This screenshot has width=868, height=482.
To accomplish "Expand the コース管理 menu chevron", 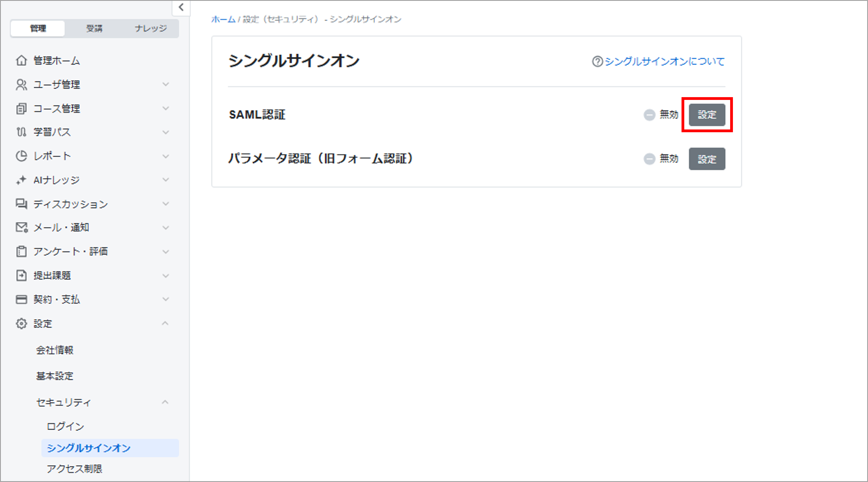I will point(165,108).
